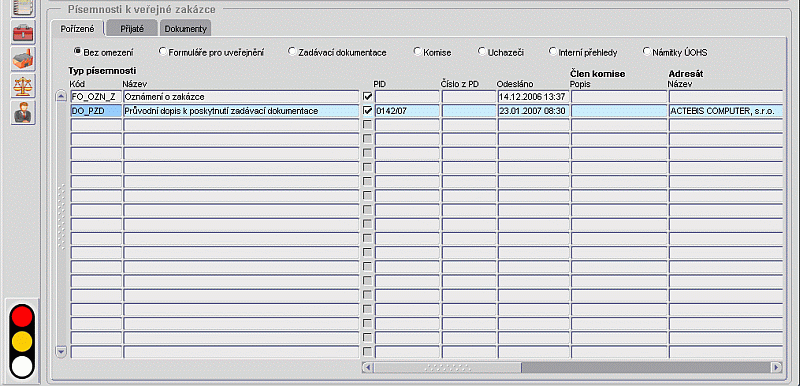The height and width of the screenshot is (386, 800).
Task: Click the Adresát field in FO_OZN_Z row
Action: point(726,96)
